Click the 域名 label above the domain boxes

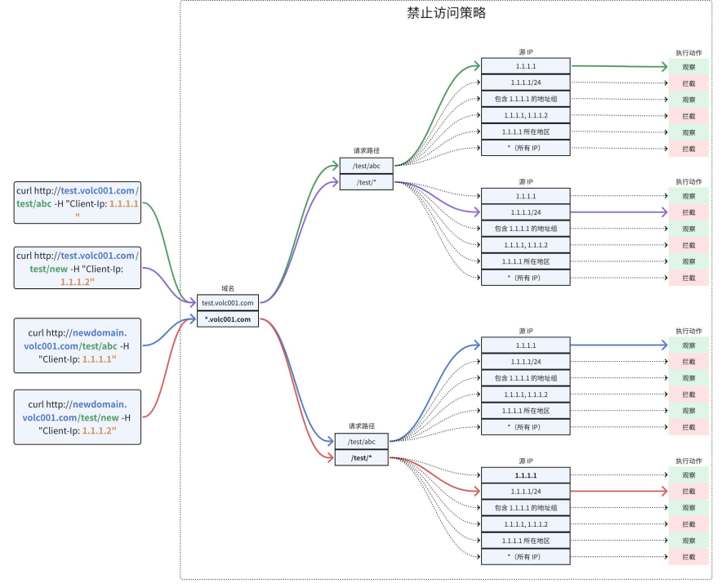228,288
